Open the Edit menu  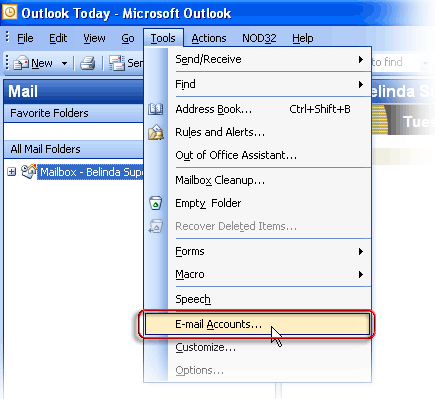coord(58,38)
